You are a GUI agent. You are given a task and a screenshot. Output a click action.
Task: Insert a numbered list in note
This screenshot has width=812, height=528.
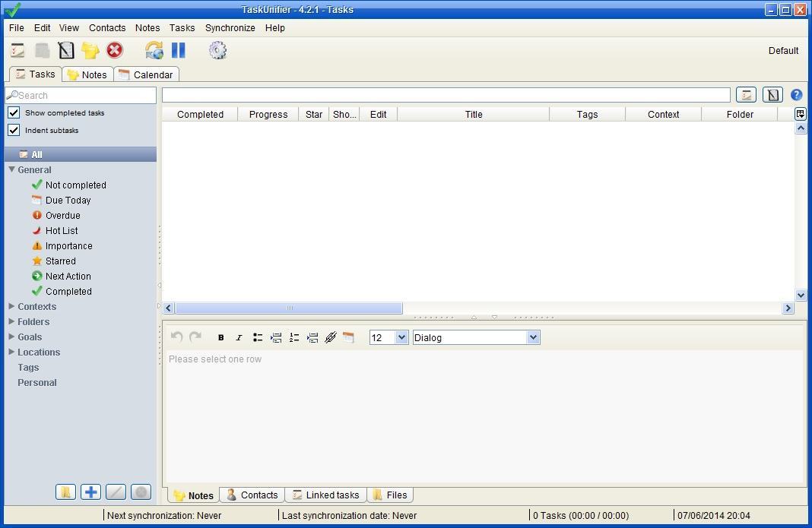tap(294, 337)
